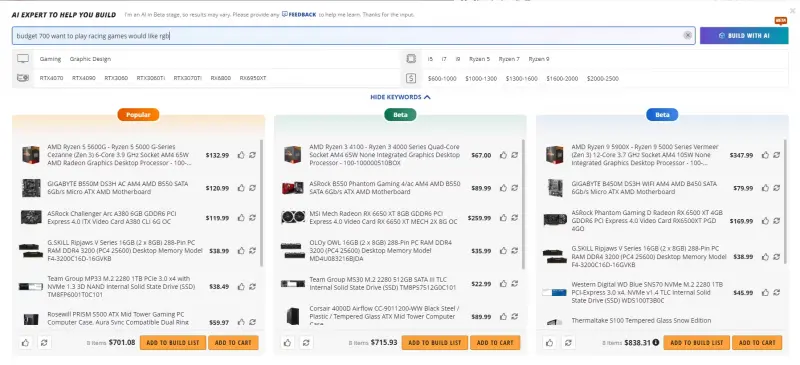Like the whole $838.31 build
The image size is (800, 365).
click(549, 343)
